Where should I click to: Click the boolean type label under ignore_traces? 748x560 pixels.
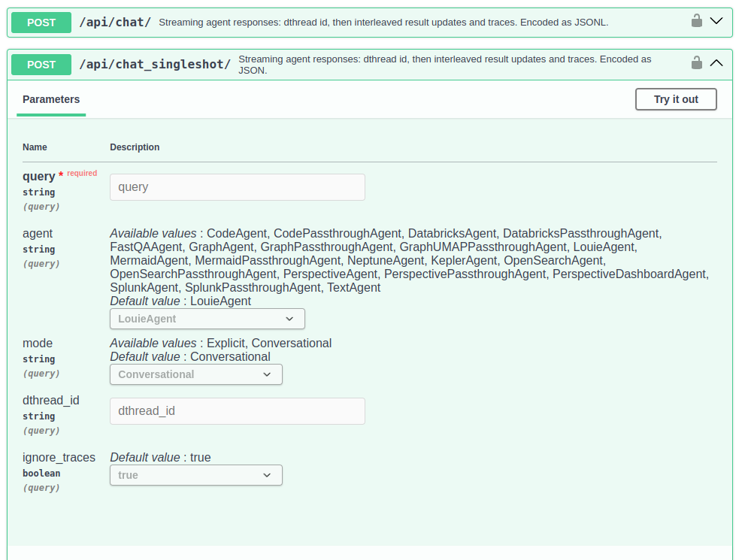click(41, 474)
